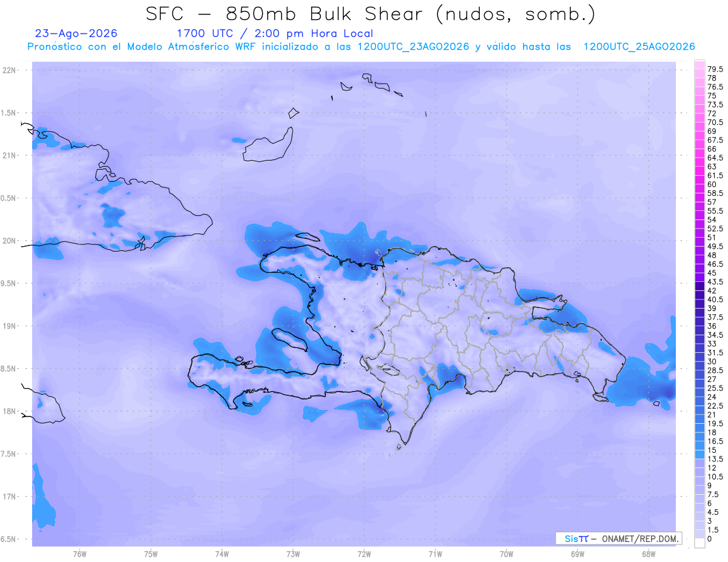This screenshot has height=562, width=728.
Task: Click the legend value "36"
Action: [712, 326]
